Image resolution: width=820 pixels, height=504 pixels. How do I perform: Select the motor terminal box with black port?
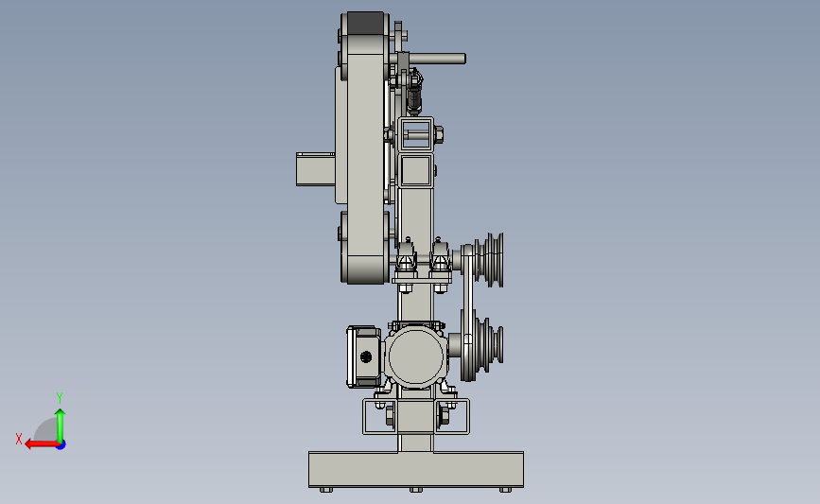click(364, 356)
